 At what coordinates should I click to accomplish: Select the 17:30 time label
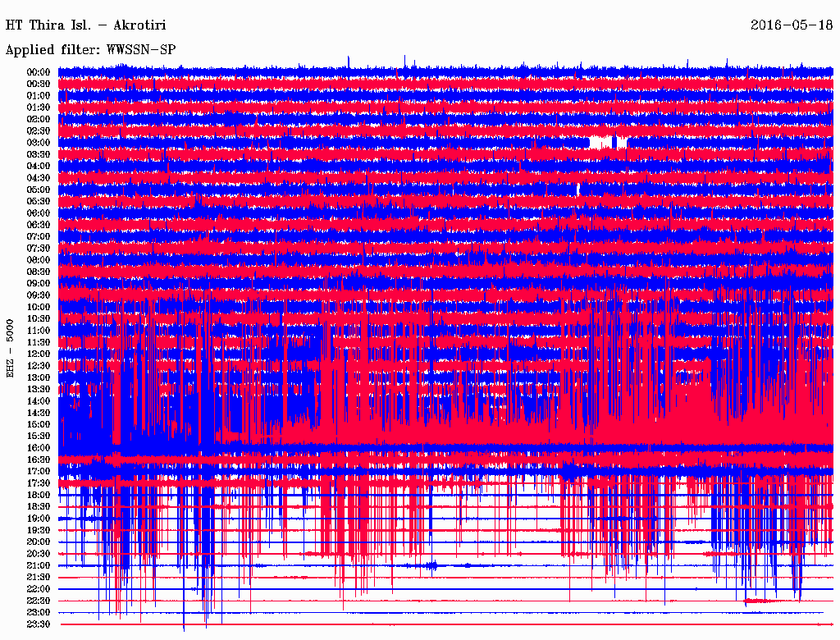pos(38,483)
